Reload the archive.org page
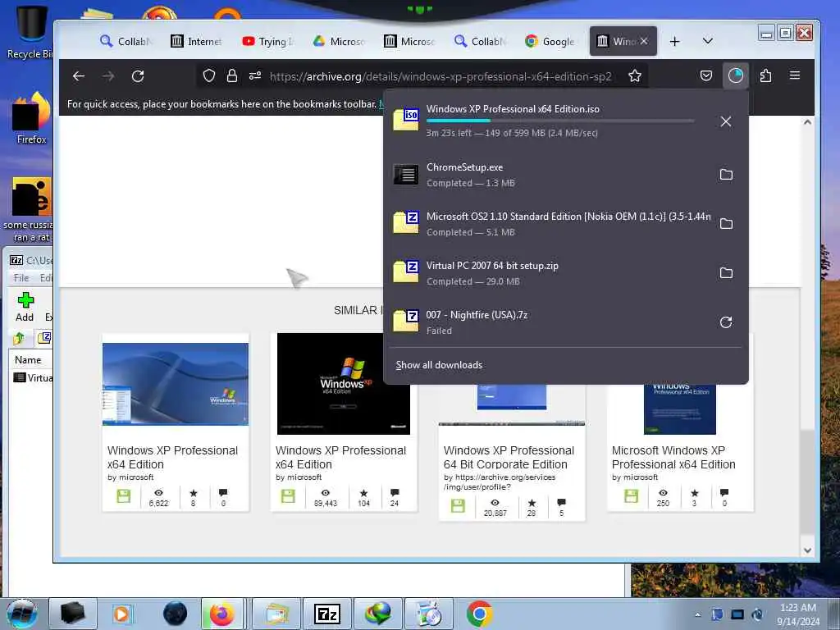The width and height of the screenshot is (840, 630). click(138, 76)
